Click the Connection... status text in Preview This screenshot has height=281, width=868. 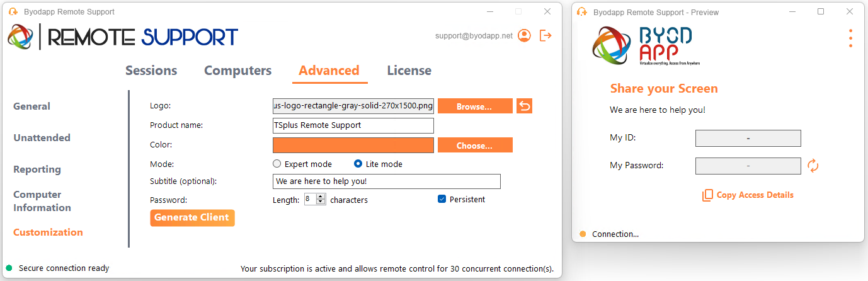[615, 234]
